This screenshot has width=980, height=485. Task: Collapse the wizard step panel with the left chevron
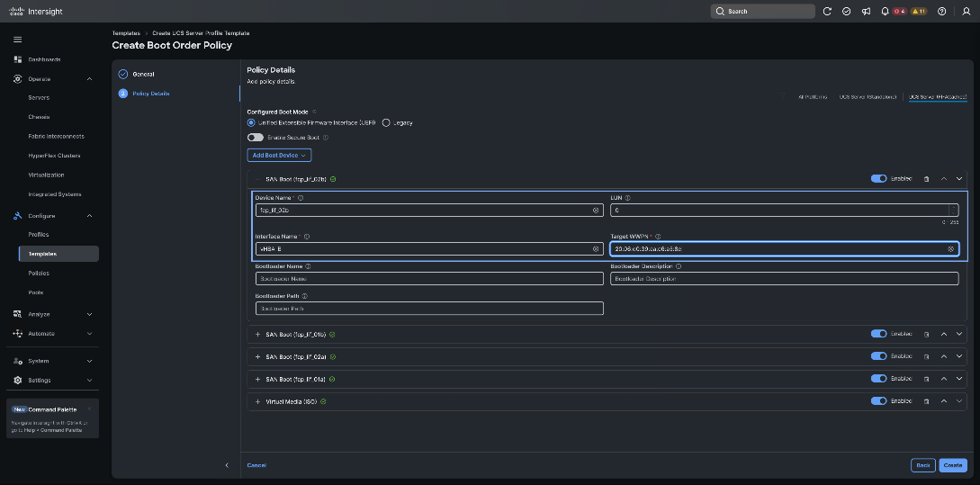(x=227, y=465)
